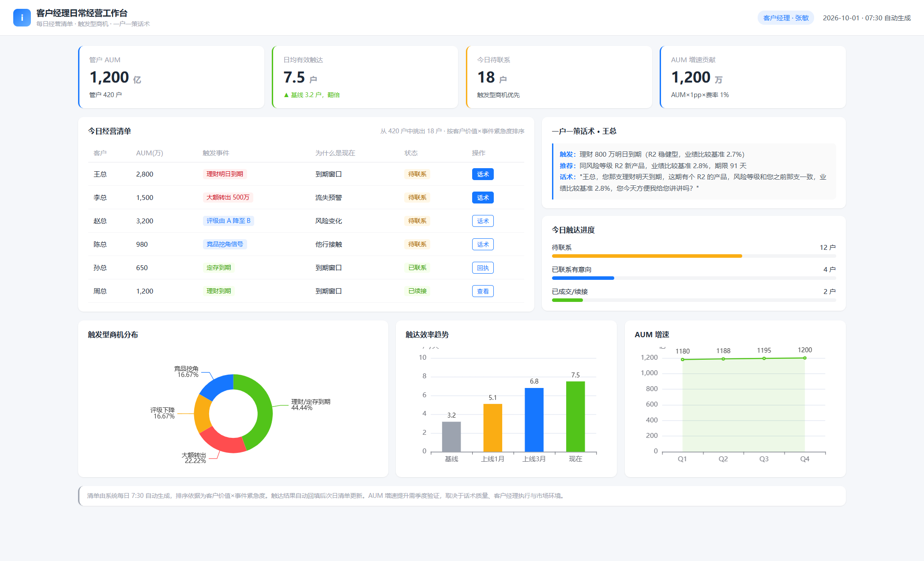The width and height of the screenshot is (924, 561).
Task: Click the 管户 AUM card
Action: tap(171, 77)
